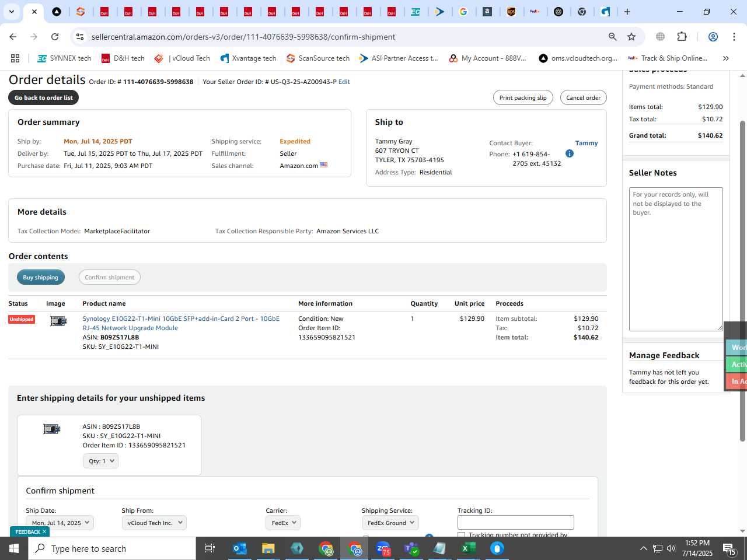Click the Buy shipping button

(41, 277)
